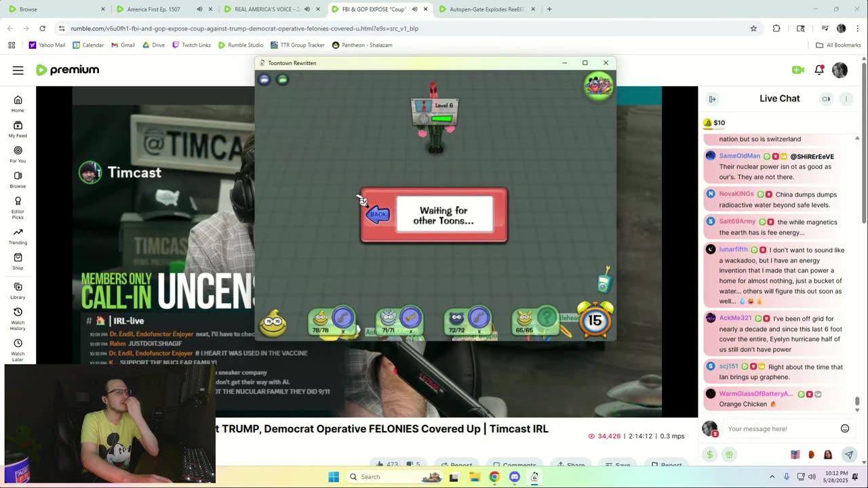
Task: Reload the current page
Action: click(42, 28)
